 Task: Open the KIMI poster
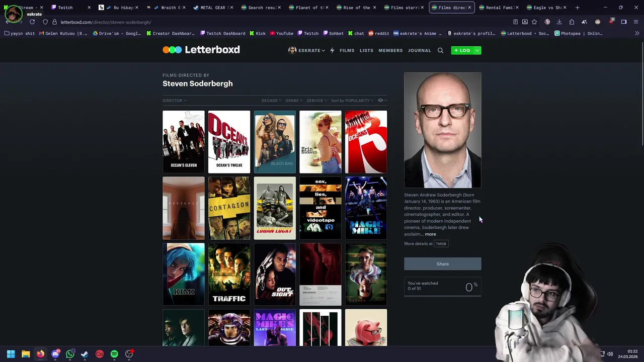(x=184, y=275)
